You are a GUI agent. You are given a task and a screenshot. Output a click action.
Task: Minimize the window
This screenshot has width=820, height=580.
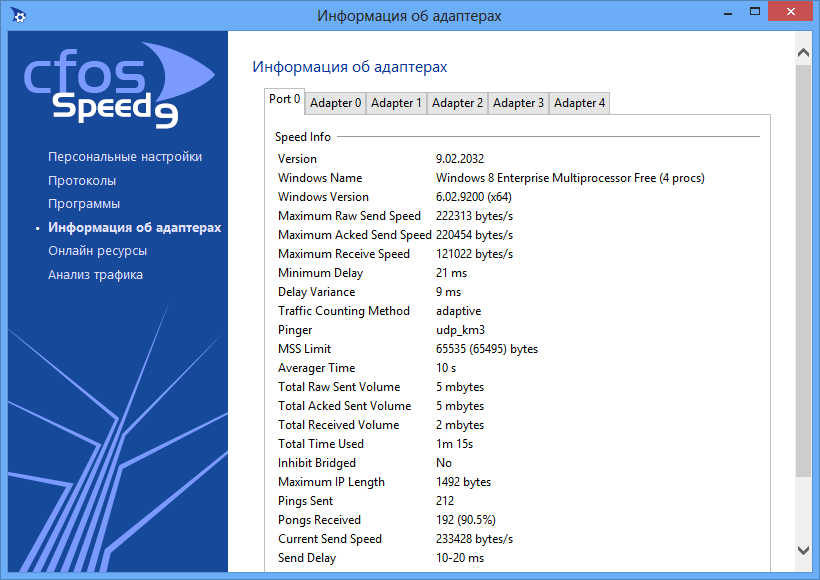[x=728, y=13]
